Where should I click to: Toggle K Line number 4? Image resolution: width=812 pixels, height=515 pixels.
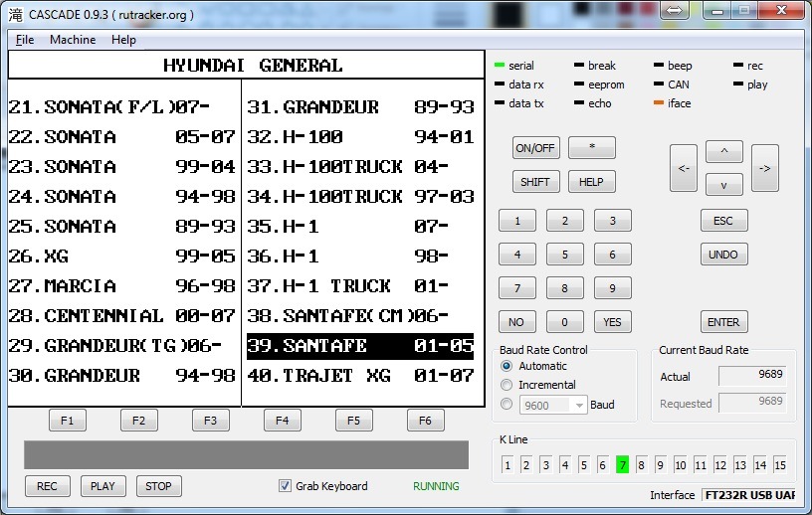[565, 465]
